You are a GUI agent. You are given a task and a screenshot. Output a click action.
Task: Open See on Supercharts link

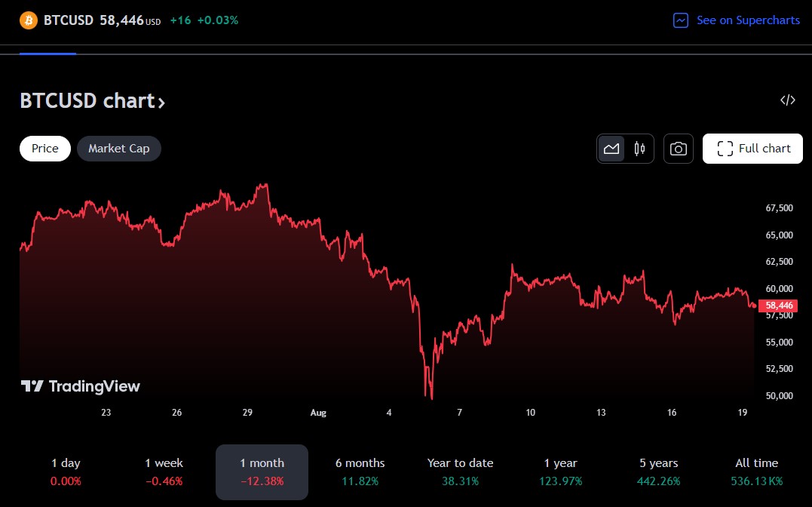748,20
